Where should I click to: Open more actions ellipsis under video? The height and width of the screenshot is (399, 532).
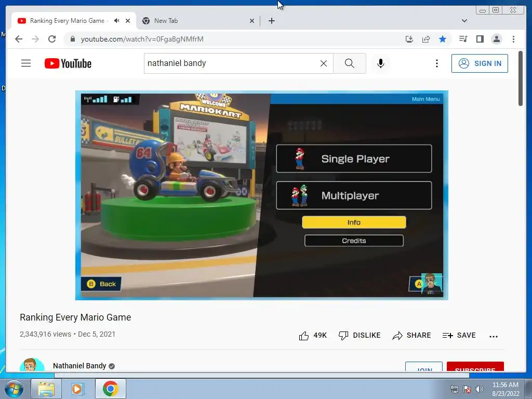(x=494, y=337)
